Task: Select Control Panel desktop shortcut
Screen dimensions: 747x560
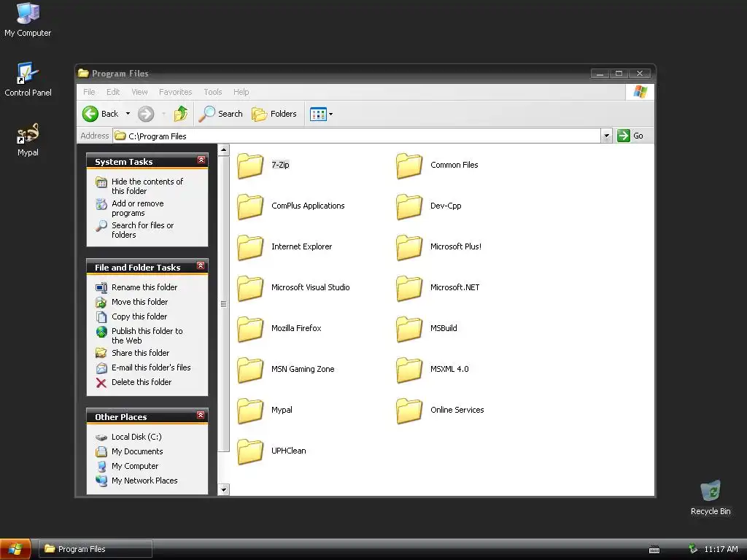Action: [28, 79]
